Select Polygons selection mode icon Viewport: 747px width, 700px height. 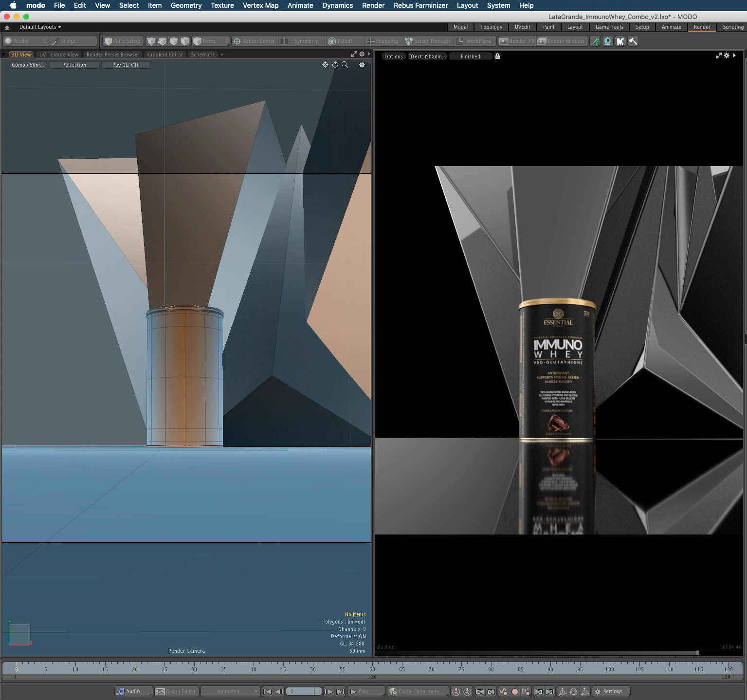[x=174, y=41]
